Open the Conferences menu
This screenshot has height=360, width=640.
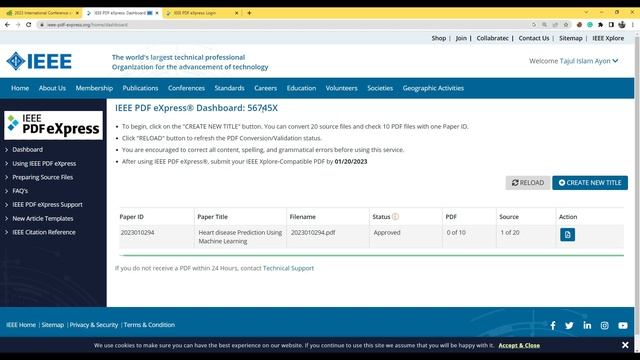tap(187, 88)
